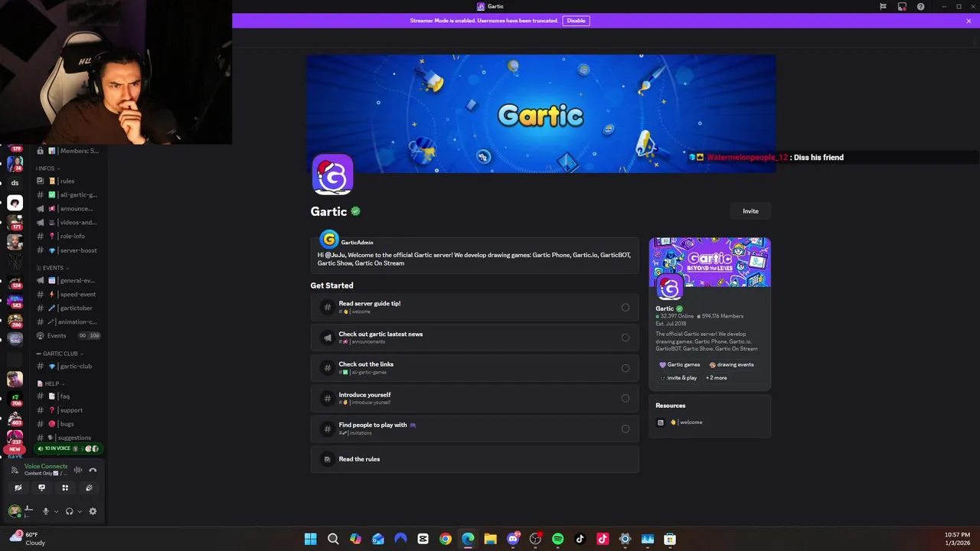980x551 pixels.
Task: Open server with 706 badge
Action: pos(15,399)
